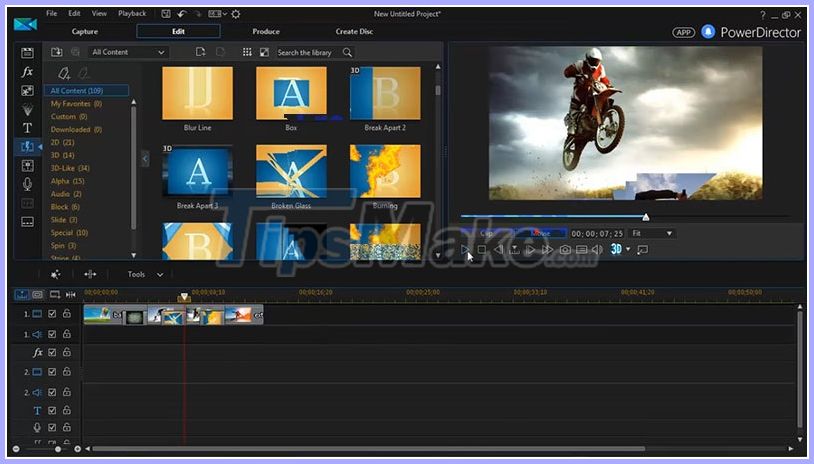
Task: Open the Fit zoom dropdown
Action: pyautogui.click(x=652, y=234)
